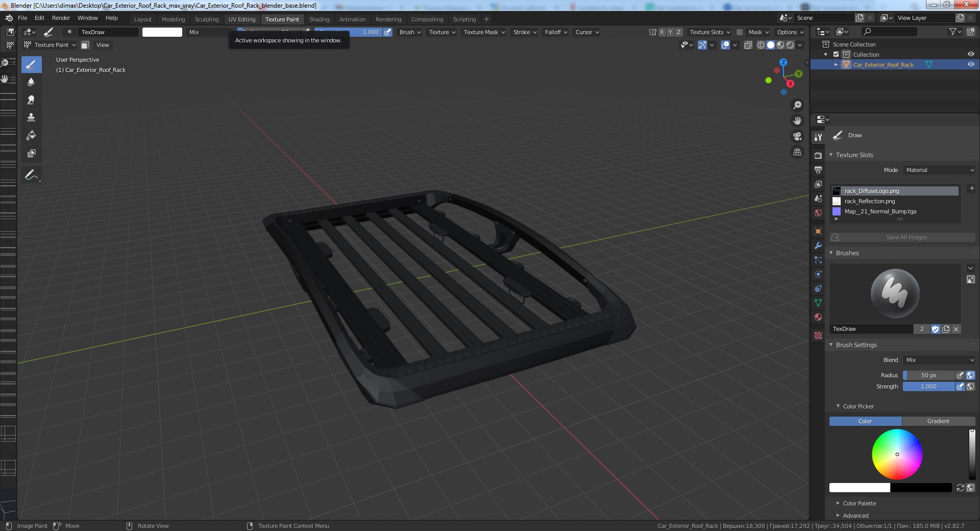980x531 pixels.
Task: Toggle Y axis symmetry
Action: point(670,32)
